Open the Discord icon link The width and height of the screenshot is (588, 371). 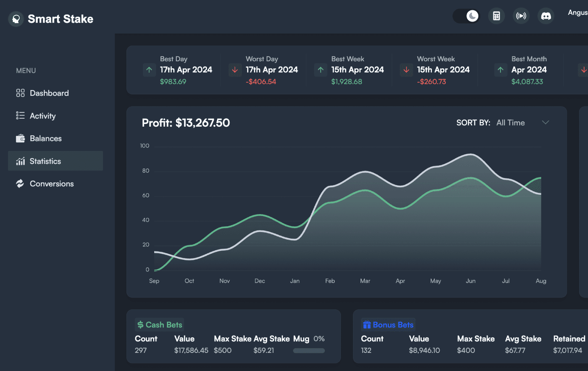[546, 16]
